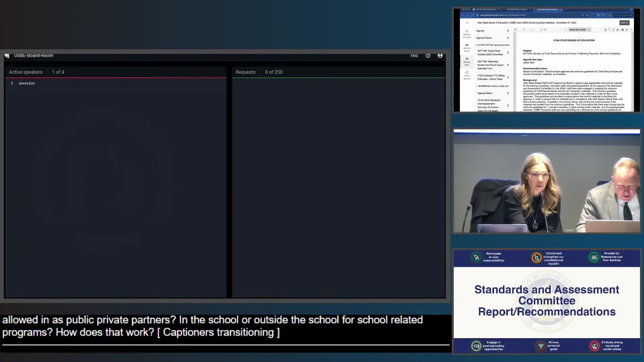Expand the PDF tools double-chevron menu
Screen dimensions: 644x362
tap(632, 30)
